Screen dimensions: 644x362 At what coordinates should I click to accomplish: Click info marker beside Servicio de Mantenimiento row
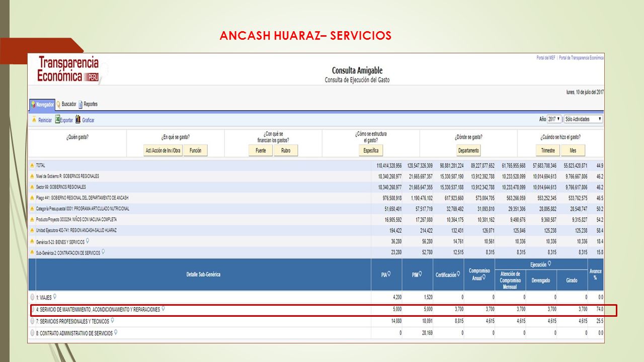click(x=163, y=309)
